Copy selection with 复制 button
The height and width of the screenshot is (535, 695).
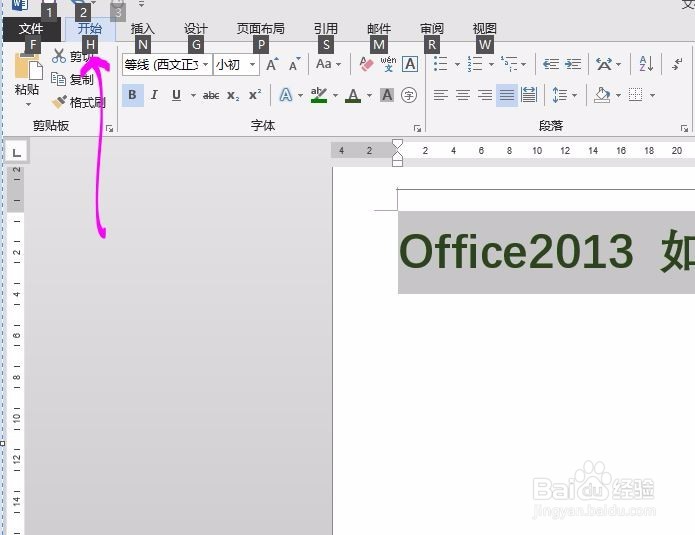[x=72, y=79]
